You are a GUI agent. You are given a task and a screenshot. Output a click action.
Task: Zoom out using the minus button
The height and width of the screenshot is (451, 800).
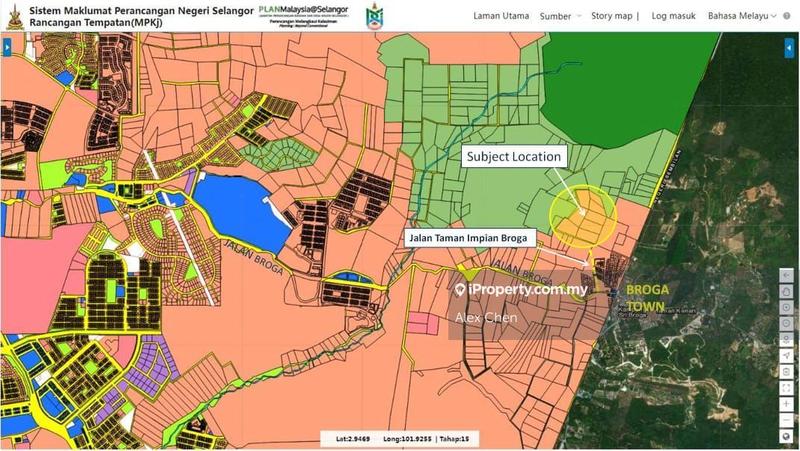(787, 420)
